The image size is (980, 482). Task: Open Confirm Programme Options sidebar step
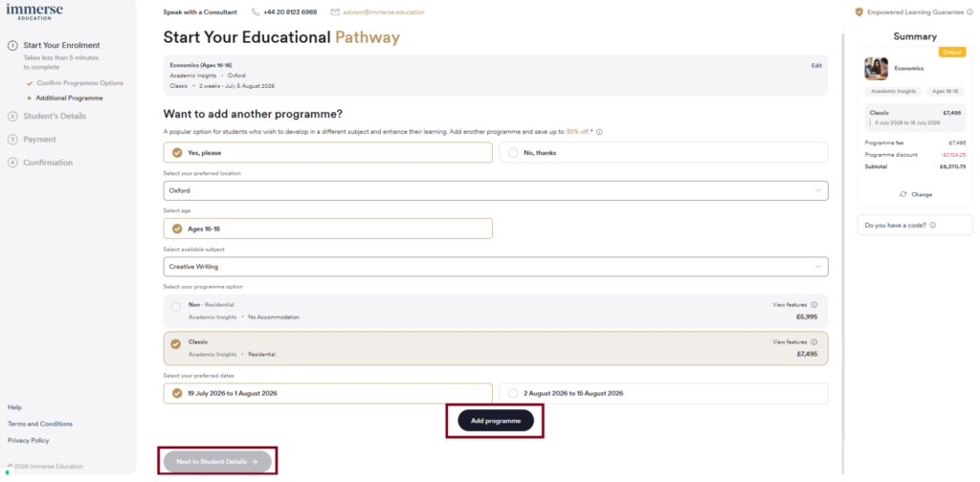79,83
